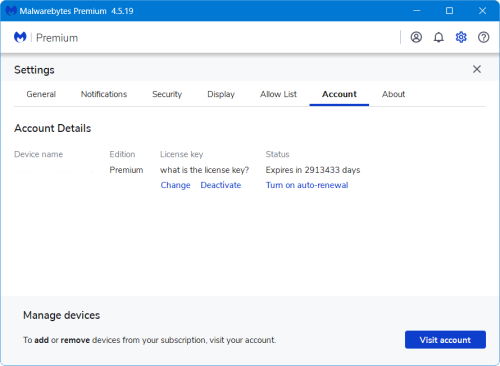Viewport: 500px width, 366px height.
Task: Click the 'License key' column label
Action: [x=182, y=154]
